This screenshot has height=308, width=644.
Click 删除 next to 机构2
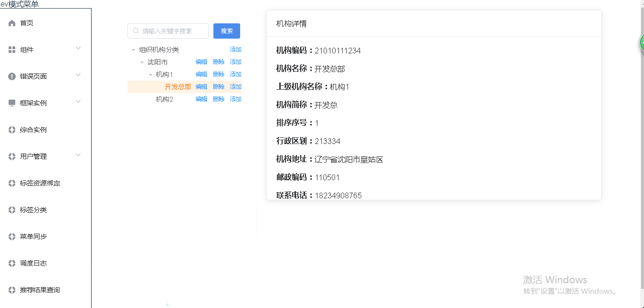click(218, 99)
